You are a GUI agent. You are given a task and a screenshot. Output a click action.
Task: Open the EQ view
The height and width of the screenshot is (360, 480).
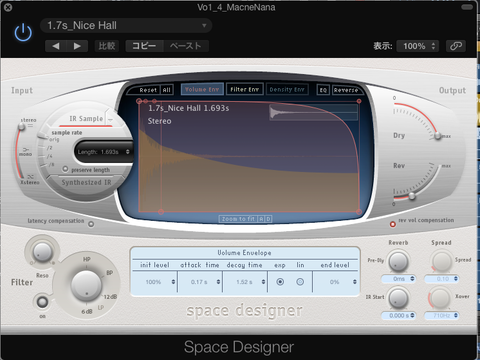tap(323, 90)
